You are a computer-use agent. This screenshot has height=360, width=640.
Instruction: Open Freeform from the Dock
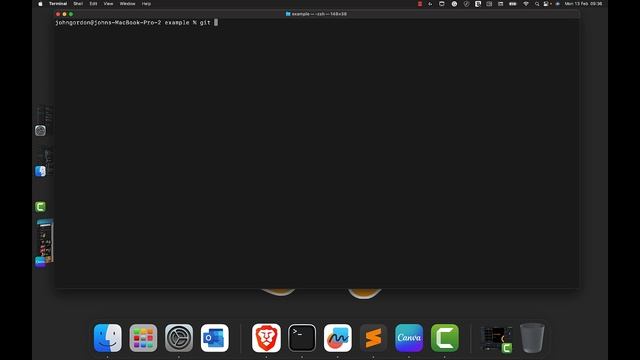[x=338, y=338]
